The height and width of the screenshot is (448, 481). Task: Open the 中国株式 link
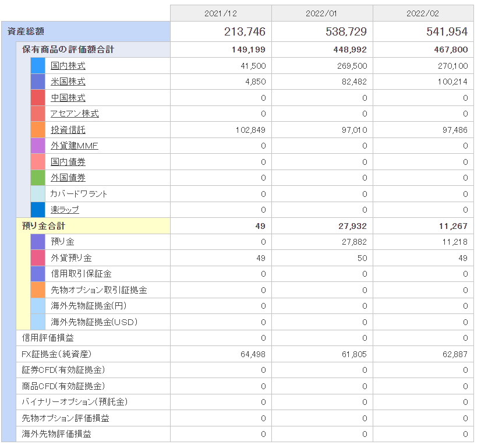[68, 98]
